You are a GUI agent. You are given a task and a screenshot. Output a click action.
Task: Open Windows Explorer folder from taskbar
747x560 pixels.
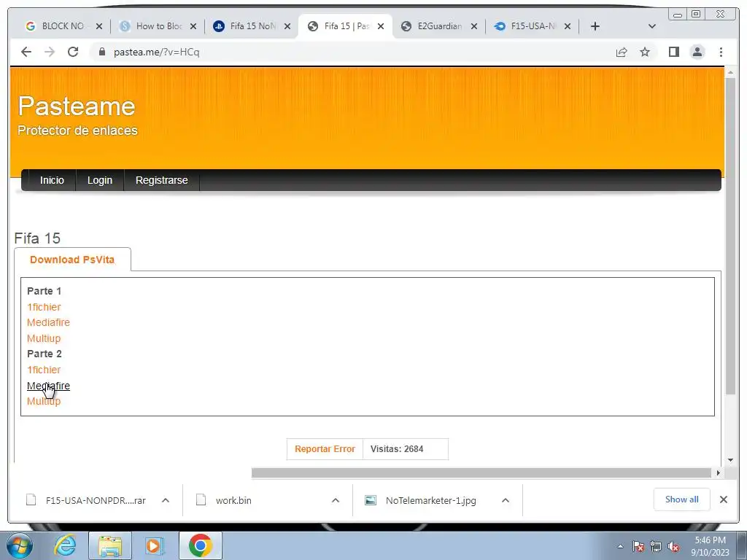coord(111,545)
